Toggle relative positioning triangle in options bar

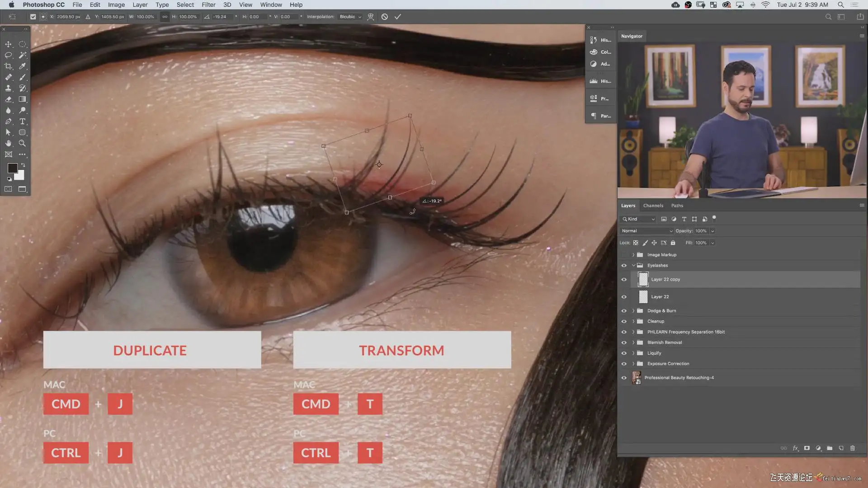tap(88, 17)
